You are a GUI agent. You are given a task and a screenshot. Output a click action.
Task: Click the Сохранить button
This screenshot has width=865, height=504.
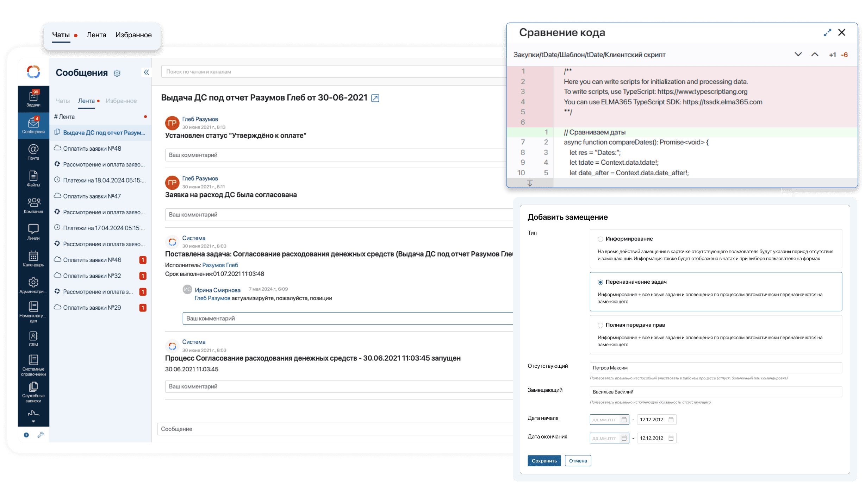click(x=544, y=461)
